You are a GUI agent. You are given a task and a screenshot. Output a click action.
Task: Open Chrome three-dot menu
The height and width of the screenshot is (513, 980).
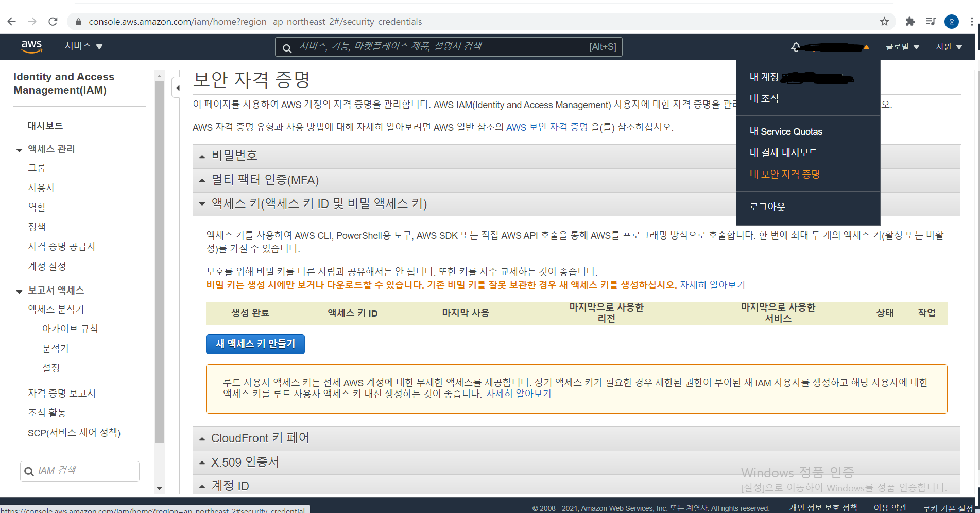click(972, 22)
